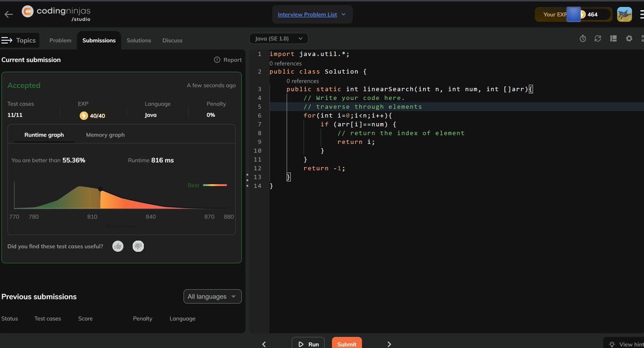Viewport: 644px width, 348px height.
Task: Click the Your EXP 464 badge
Action: tap(573, 15)
